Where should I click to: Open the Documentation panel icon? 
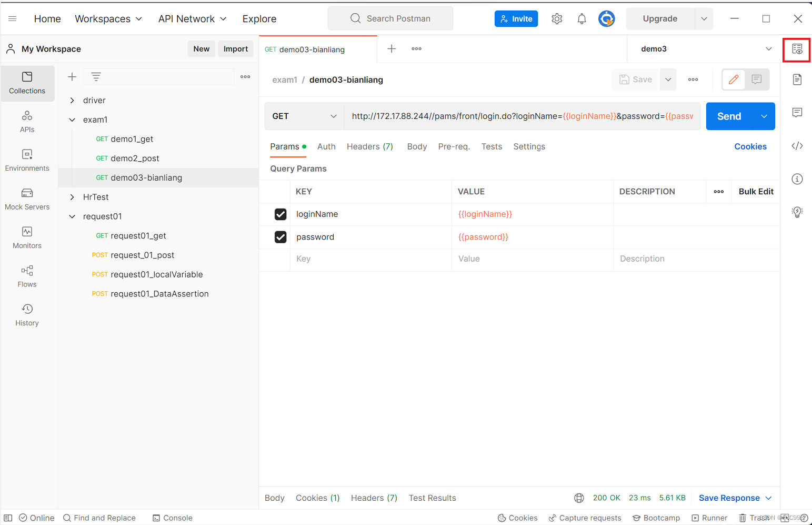tap(797, 80)
